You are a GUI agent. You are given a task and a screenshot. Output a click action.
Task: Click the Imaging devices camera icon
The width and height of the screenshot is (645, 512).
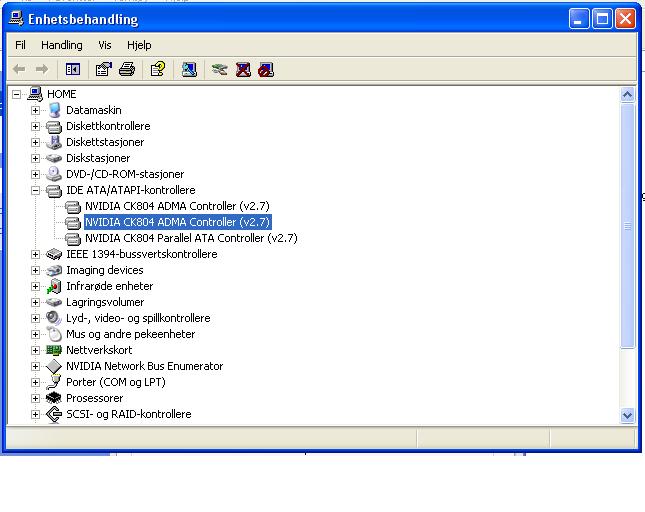click(x=54, y=270)
